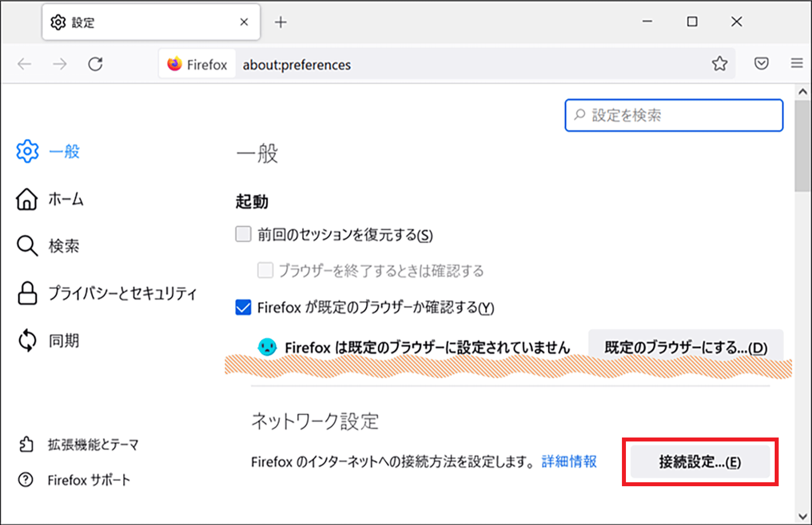The height and width of the screenshot is (525, 812).
Task: Open a new tab with the plus button
Action: point(281,22)
